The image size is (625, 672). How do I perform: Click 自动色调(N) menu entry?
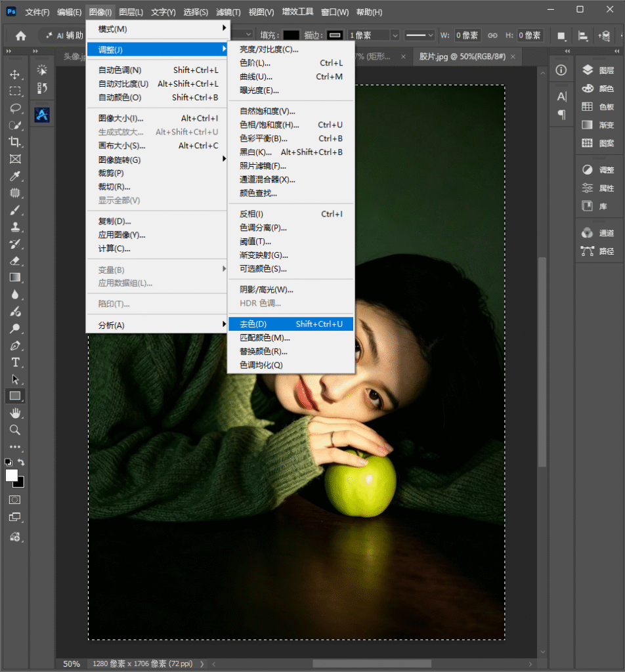point(158,70)
